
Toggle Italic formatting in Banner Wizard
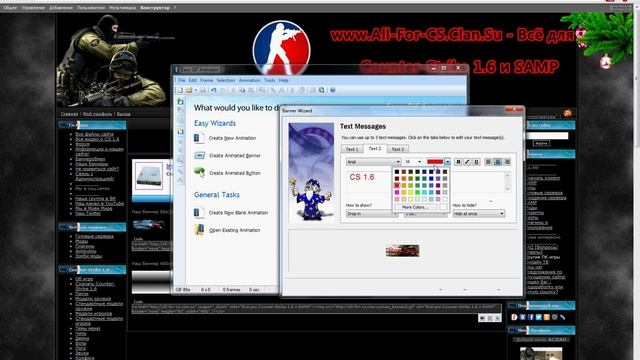[467, 162]
